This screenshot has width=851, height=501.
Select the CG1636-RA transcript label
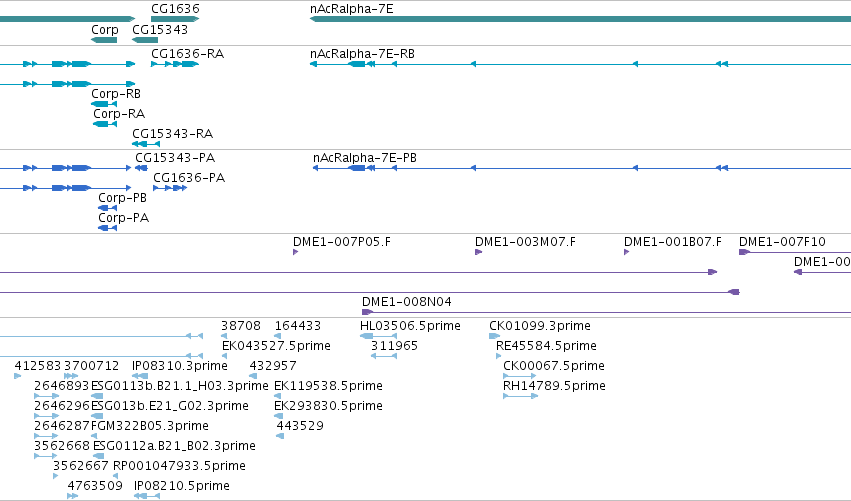(187, 54)
